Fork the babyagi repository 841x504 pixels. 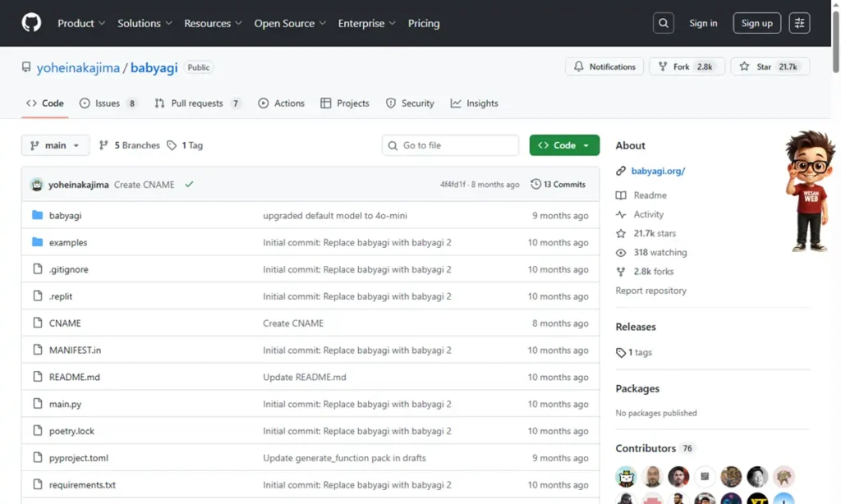[x=687, y=66]
